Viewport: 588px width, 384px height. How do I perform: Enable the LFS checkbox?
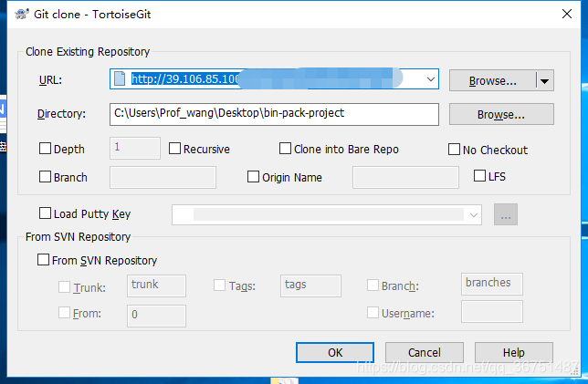[479, 176]
